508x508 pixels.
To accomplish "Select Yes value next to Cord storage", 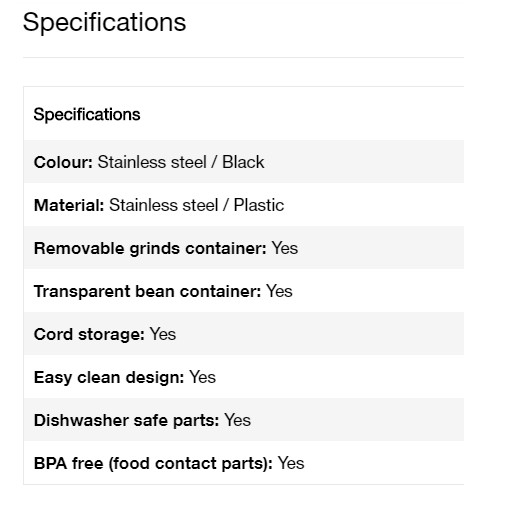I will (162, 334).
